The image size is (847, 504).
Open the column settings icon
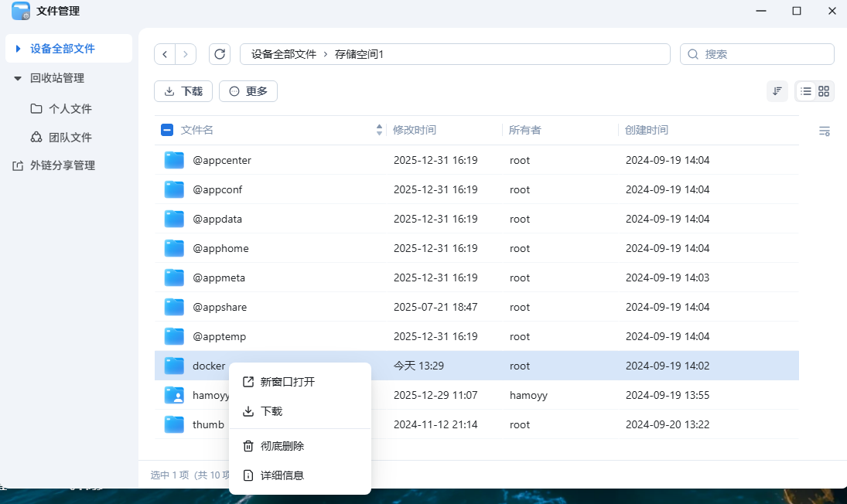tap(825, 131)
